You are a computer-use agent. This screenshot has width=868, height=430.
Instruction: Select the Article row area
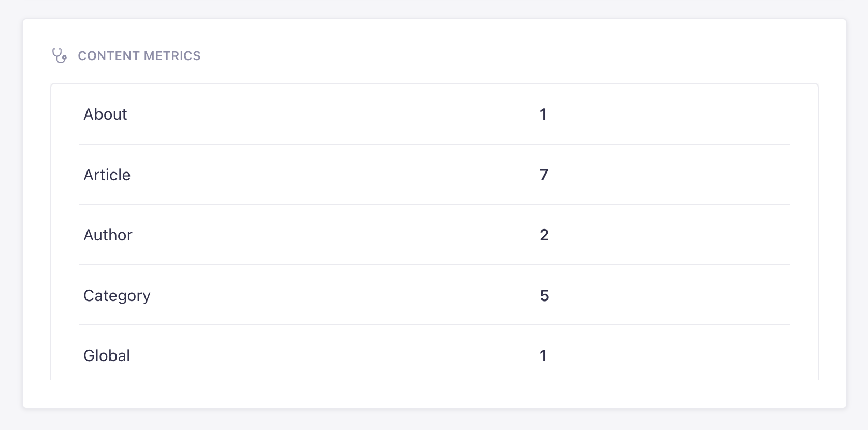[x=363, y=175]
